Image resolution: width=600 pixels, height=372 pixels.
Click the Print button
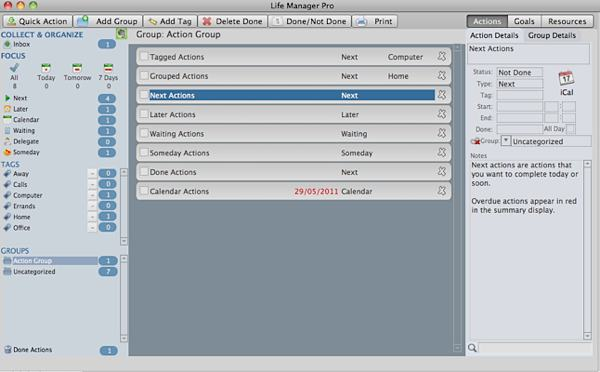point(374,21)
